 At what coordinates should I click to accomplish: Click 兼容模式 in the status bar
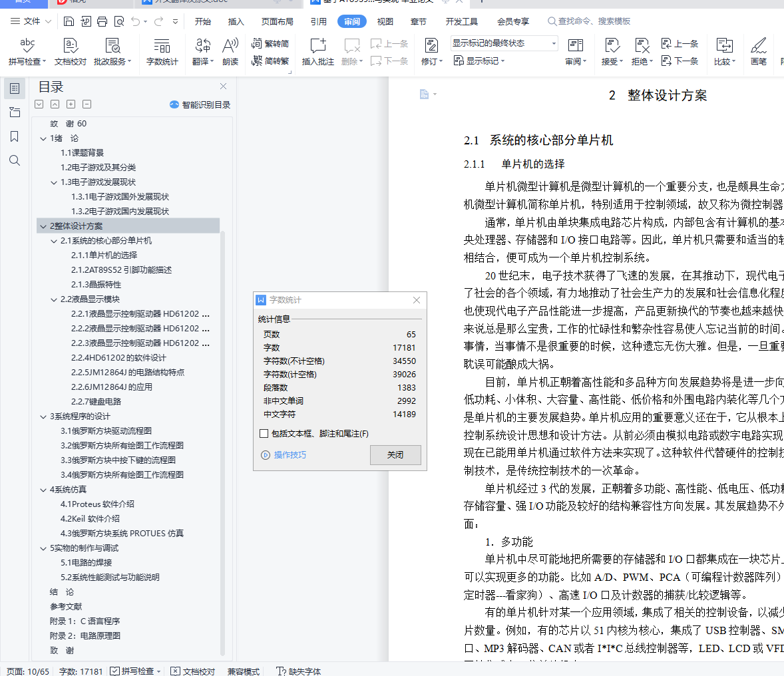tap(244, 671)
